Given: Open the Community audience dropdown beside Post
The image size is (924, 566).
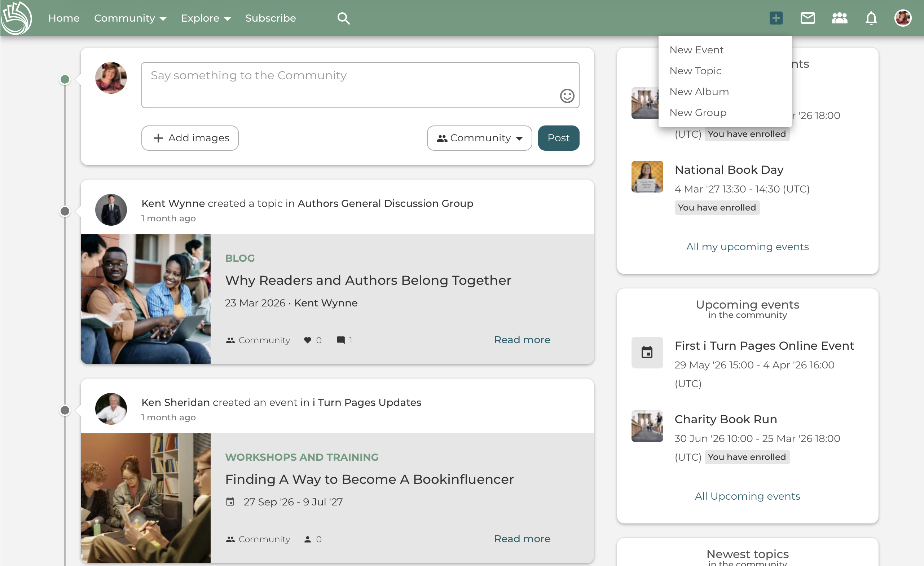Looking at the screenshot, I should (479, 138).
